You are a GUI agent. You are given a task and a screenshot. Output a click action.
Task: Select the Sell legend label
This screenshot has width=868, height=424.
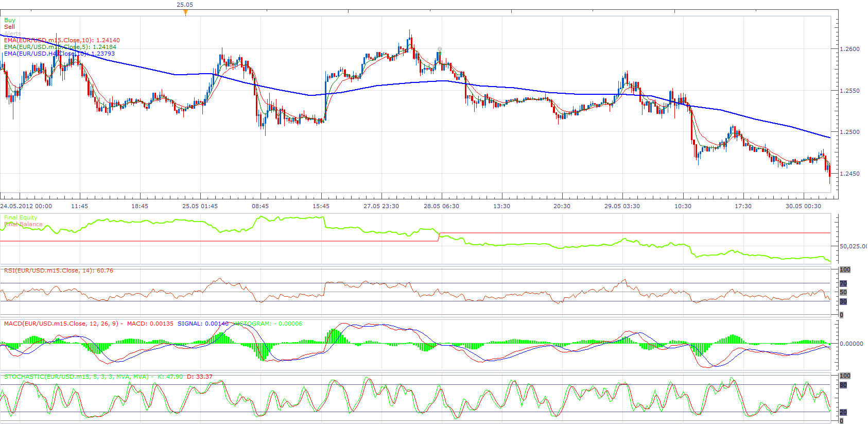(x=9, y=27)
